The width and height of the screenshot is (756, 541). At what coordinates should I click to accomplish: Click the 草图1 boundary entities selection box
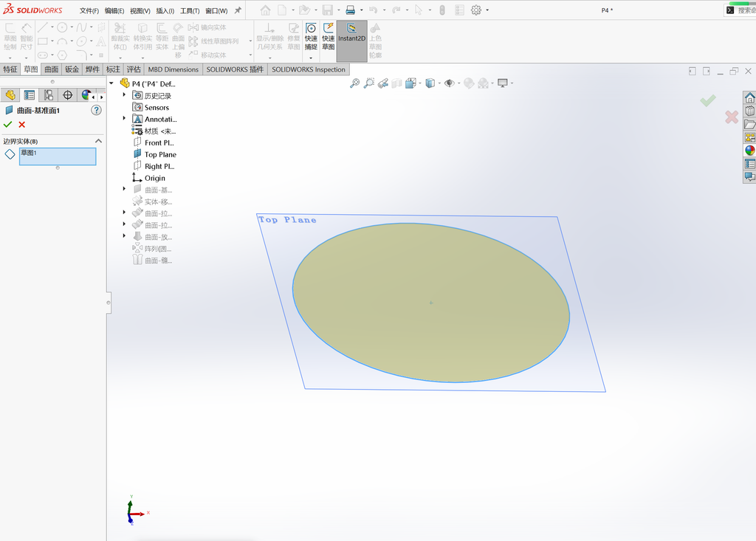tap(58, 156)
